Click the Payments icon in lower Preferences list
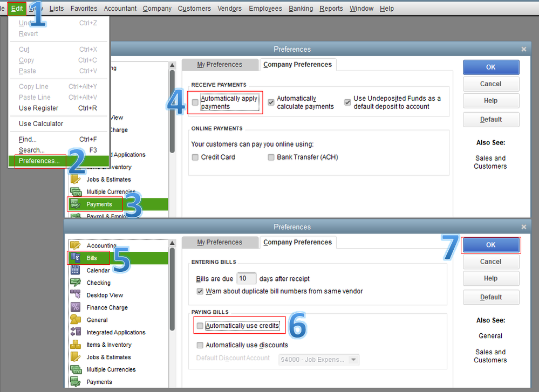The image size is (539, 392). click(76, 381)
